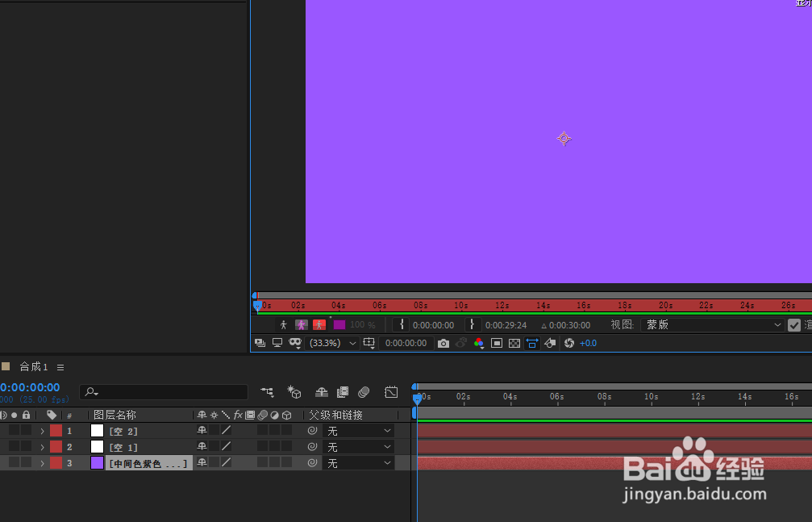
Task: Enable motion blur for all layers icon
Action: click(x=364, y=392)
